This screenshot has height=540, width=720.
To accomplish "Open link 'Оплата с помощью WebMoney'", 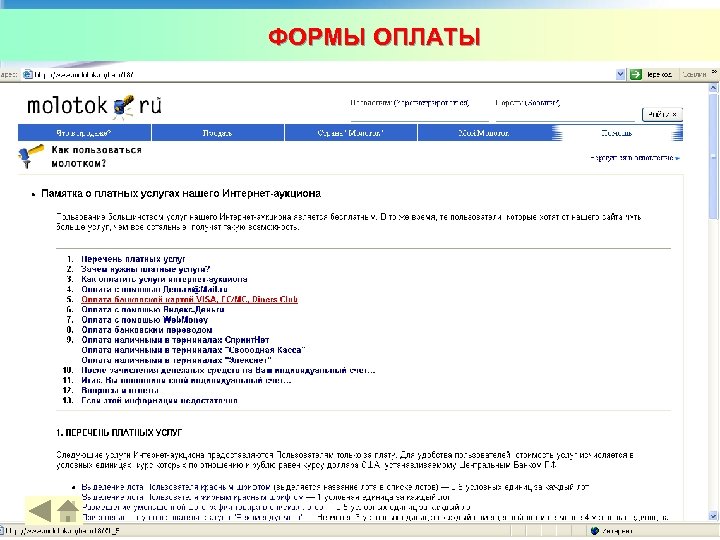I will tap(145, 320).
